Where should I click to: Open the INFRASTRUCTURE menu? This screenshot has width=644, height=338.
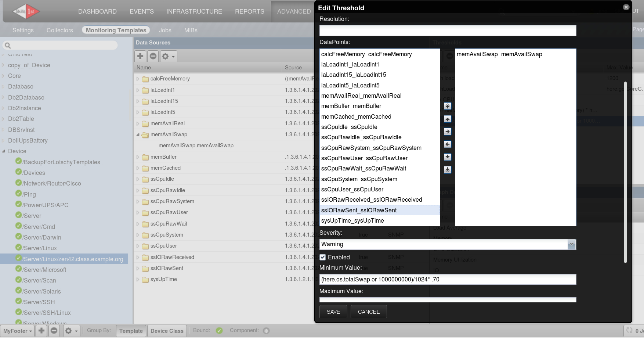coord(194,11)
